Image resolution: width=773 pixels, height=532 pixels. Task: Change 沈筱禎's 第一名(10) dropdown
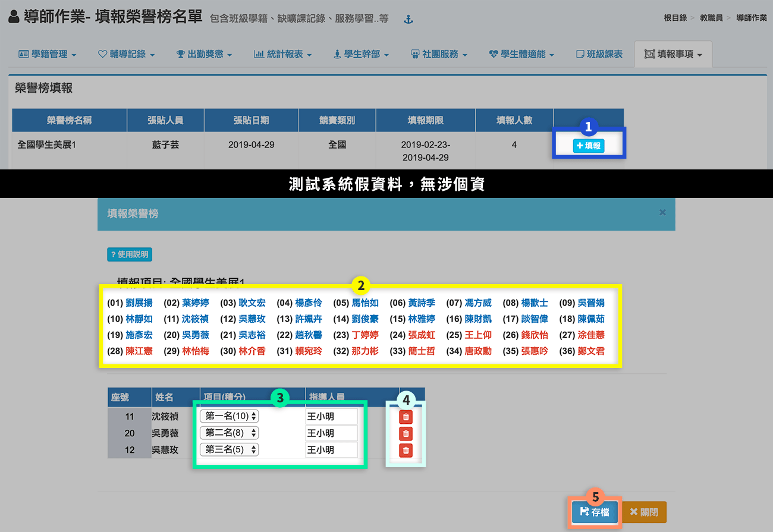pyautogui.click(x=230, y=416)
